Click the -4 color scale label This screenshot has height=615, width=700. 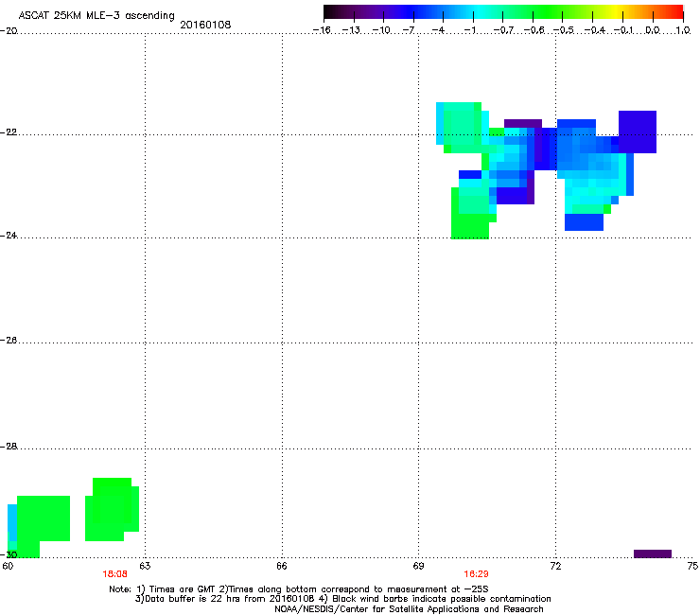(x=438, y=30)
